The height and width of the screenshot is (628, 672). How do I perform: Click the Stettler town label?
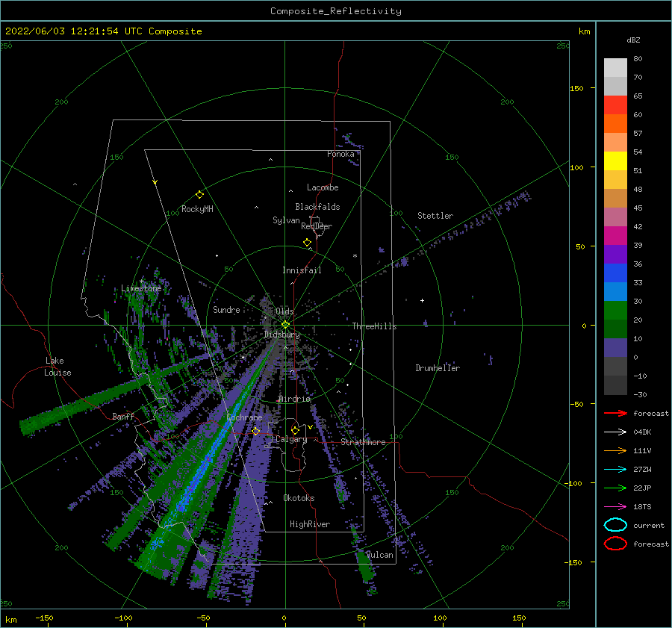click(435, 216)
